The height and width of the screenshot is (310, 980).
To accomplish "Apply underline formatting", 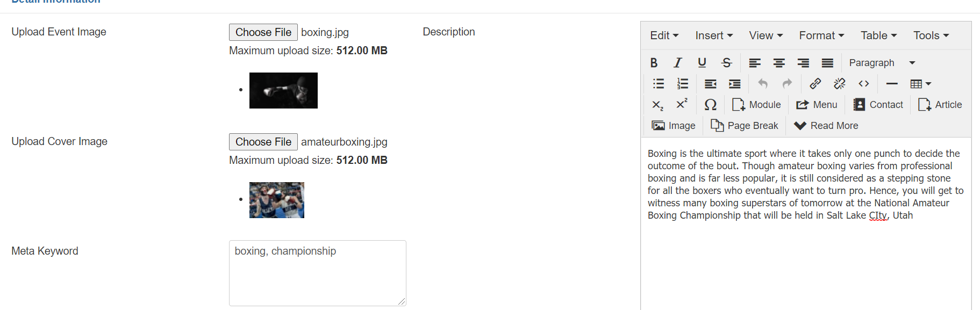I will [x=702, y=63].
